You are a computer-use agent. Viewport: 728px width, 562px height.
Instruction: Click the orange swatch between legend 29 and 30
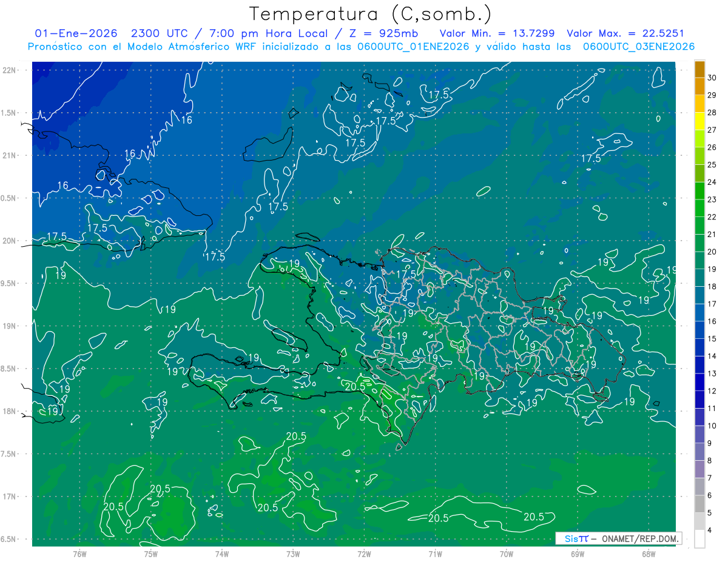click(x=699, y=87)
